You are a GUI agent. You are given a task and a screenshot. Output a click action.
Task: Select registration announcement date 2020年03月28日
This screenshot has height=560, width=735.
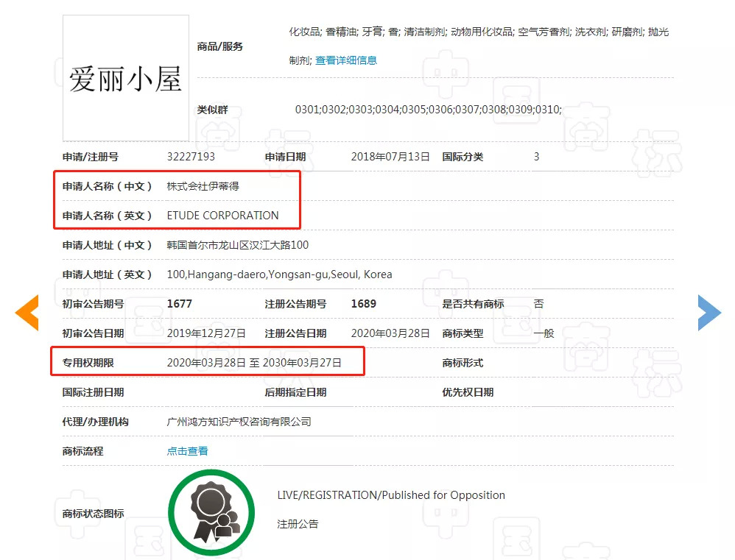(x=390, y=333)
